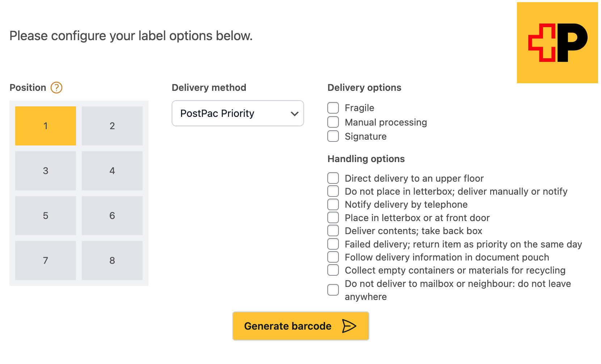601x364 pixels.
Task: Click the Generate barcode button
Action: pos(301,326)
